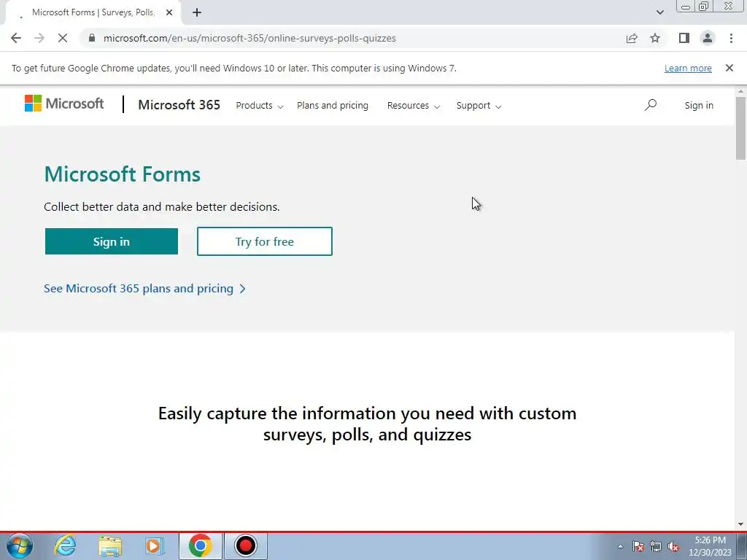The image size is (747, 560).
Task: Open See Microsoft 365 plans and pricing
Action: coord(145,289)
